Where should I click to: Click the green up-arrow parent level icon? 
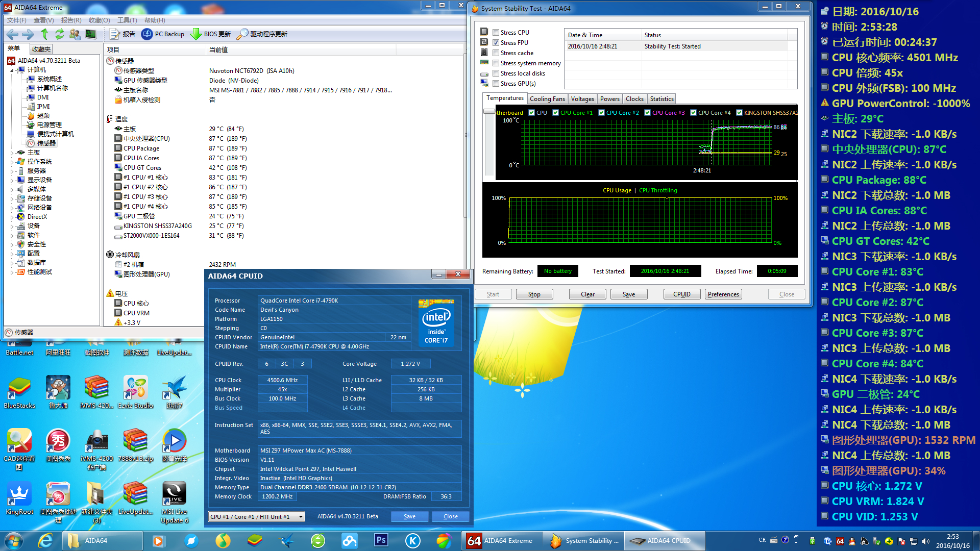coord(45,34)
